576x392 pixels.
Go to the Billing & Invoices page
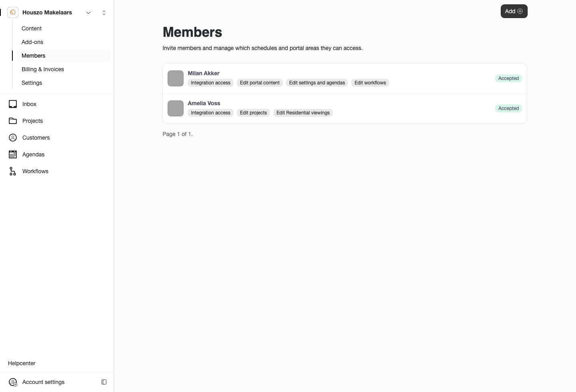(43, 69)
